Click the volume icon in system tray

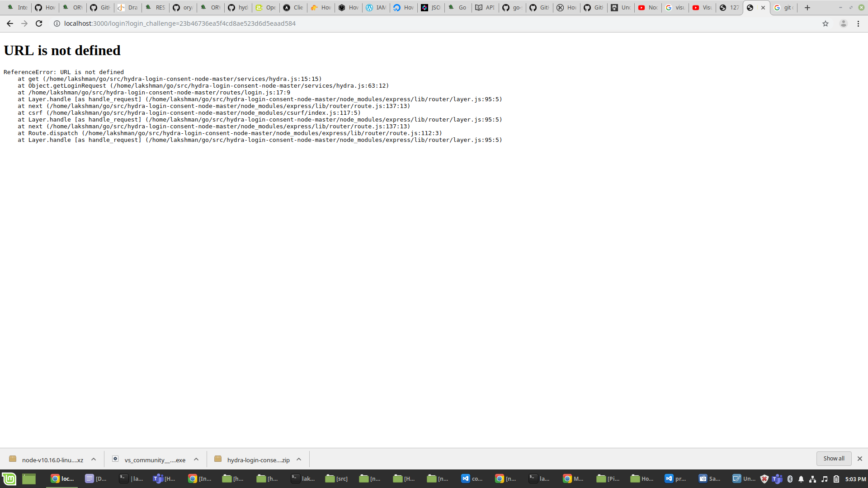point(825,479)
